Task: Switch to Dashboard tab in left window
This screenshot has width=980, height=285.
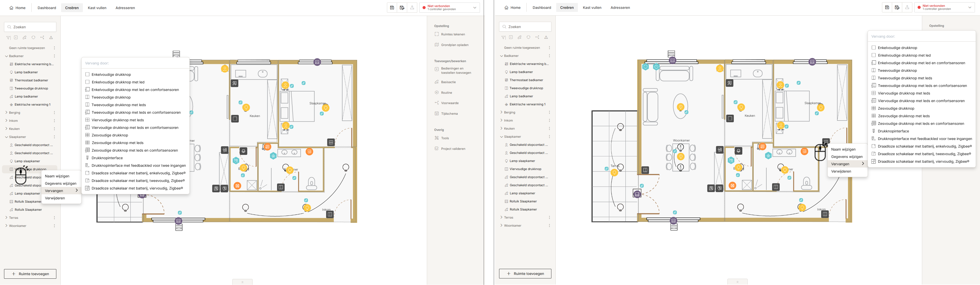Action: tap(47, 8)
